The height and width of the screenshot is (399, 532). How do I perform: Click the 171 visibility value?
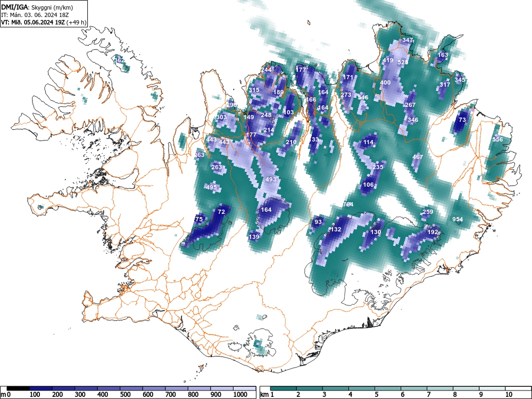[x=348, y=77]
